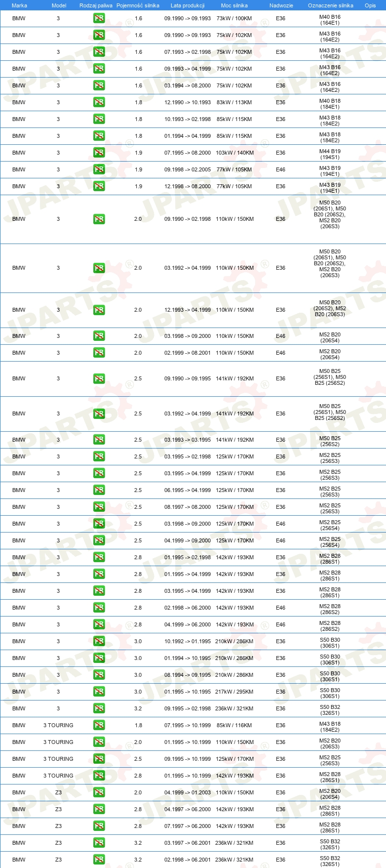This screenshot has height=868, width=386.
Task: Click petrol fuel icon in 73kW / 100KM row
Action: coord(99,18)
